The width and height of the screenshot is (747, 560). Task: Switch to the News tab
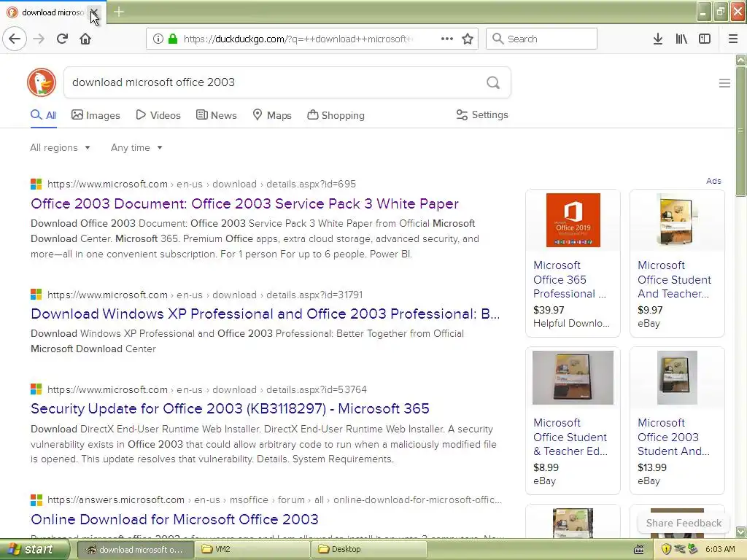coord(216,115)
